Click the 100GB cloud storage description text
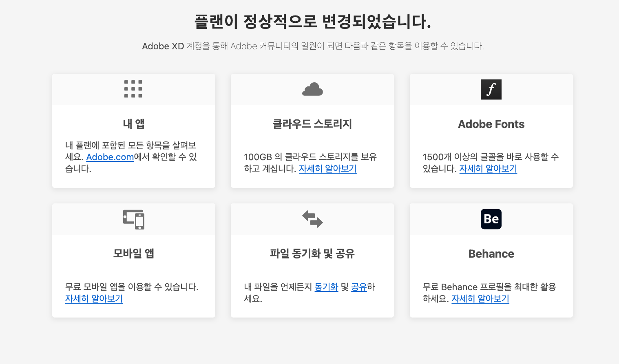This screenshot has width=619, height=364. [311, 163]
